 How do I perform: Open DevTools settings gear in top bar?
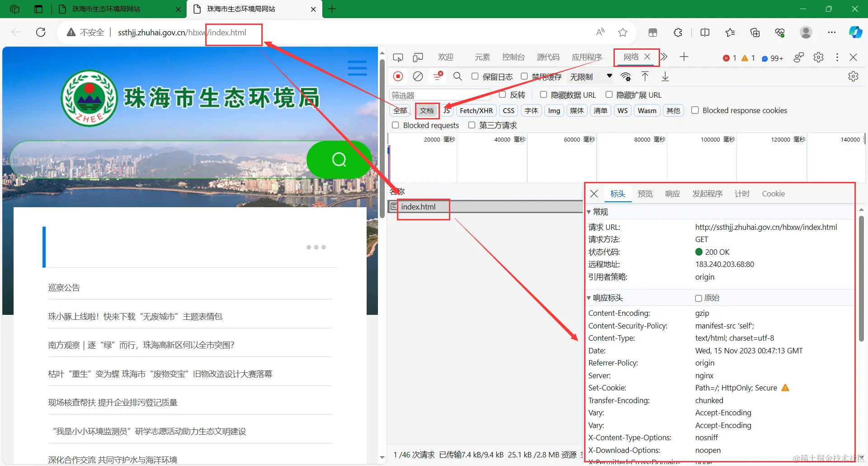click(818, 57)
